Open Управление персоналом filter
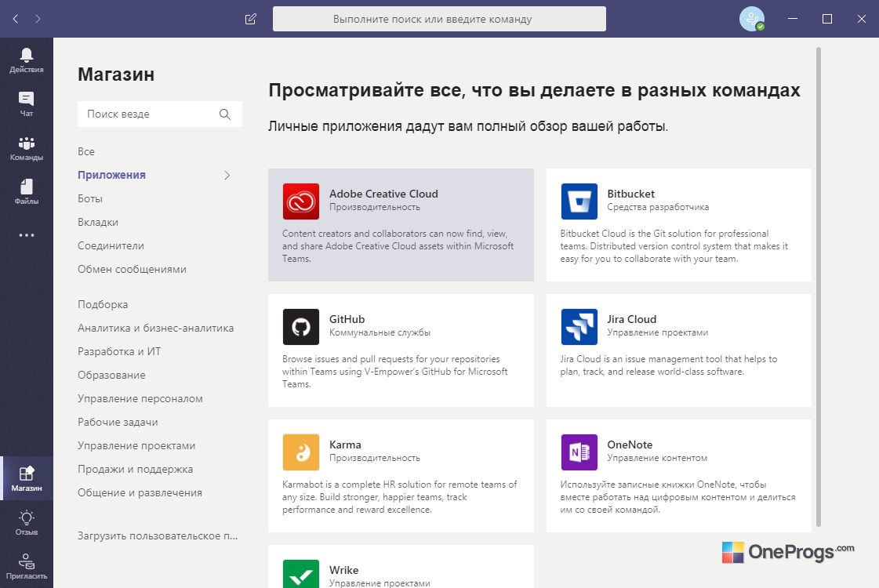The image size is (879, 588). click(140, 398)
